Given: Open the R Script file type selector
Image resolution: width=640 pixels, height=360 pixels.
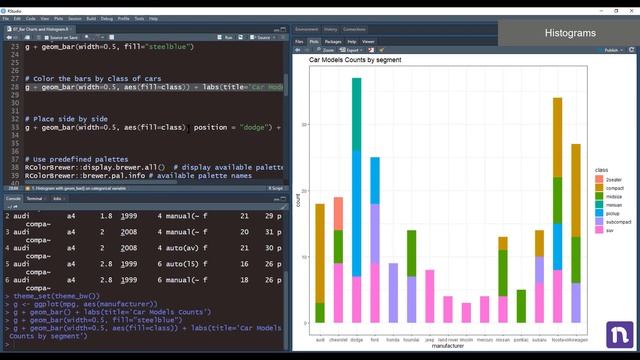Looking at the screenshot, I should tap(276, 189).
